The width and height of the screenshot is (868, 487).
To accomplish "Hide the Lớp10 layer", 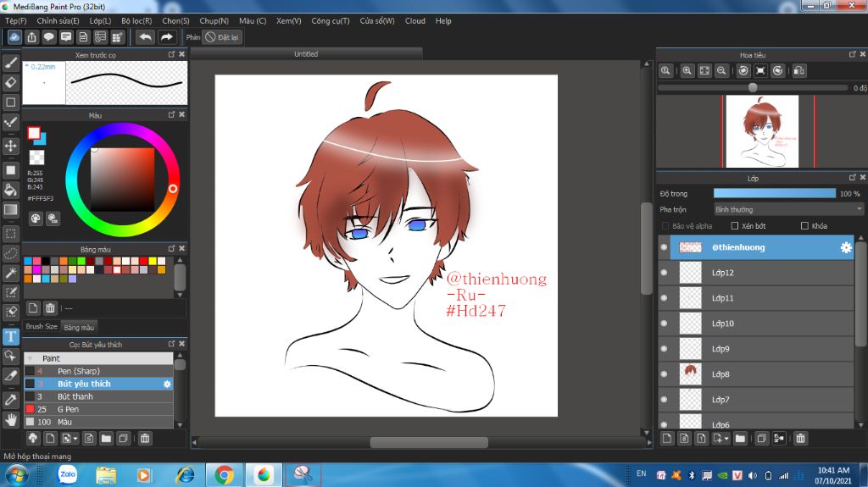I will point(664,324).
